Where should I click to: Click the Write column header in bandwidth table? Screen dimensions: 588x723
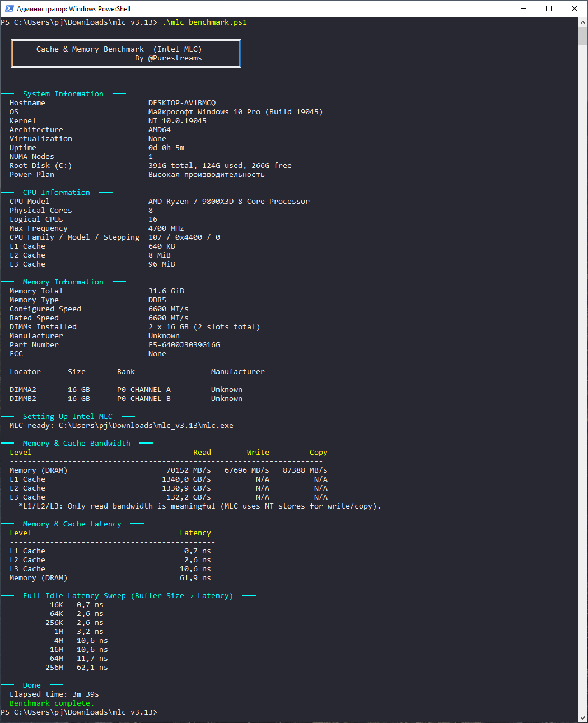coord(258,453)
